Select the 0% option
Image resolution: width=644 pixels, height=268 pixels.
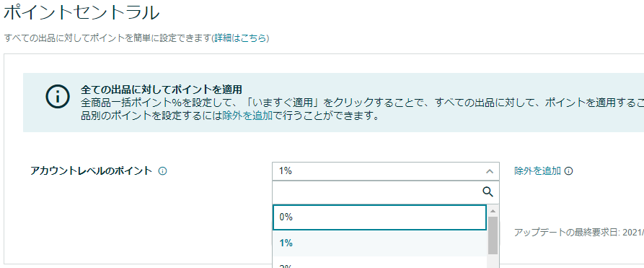pyautogui.click(x=379, y=217)
